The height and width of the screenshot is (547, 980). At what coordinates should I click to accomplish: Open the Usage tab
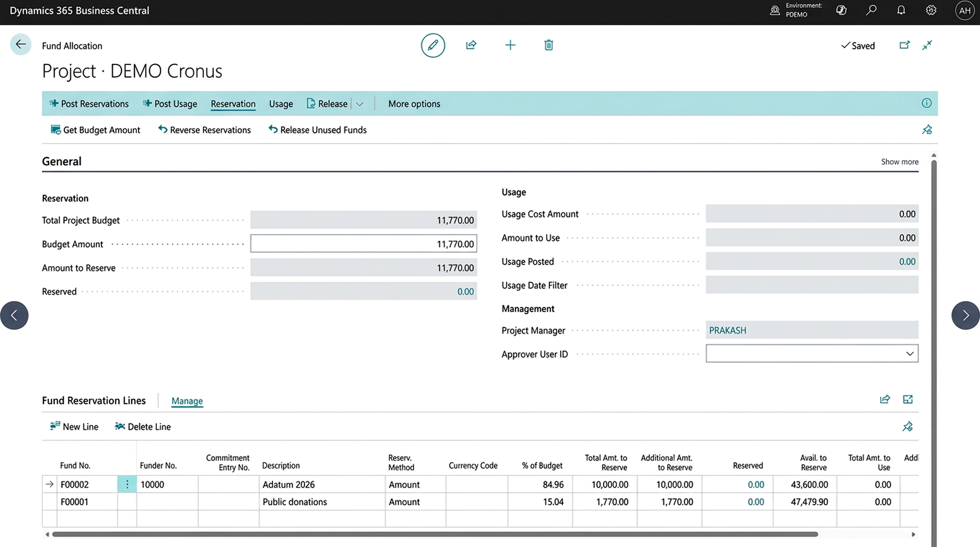point(281,104)
